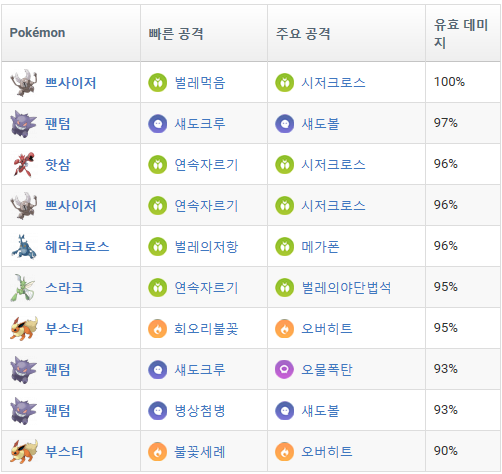This screenshot has width=502, height=474.
Task: Click the Pokémon column header
Action: click(x=37, y=33)
